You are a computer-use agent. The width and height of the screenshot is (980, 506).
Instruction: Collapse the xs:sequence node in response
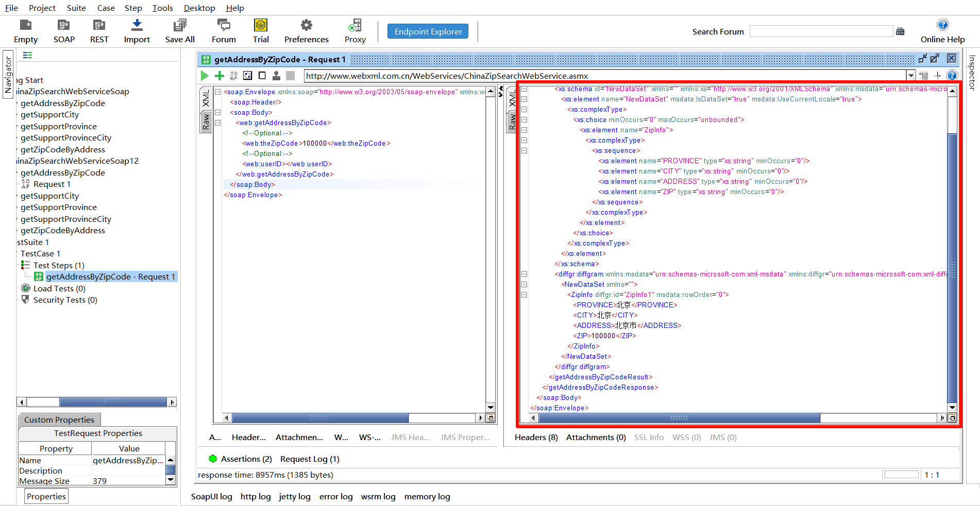pos(525,151)
